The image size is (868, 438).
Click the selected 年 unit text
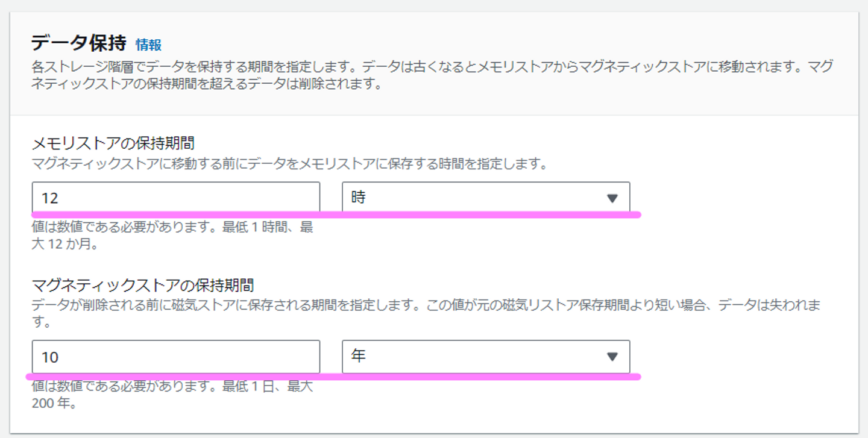(358, 357)
